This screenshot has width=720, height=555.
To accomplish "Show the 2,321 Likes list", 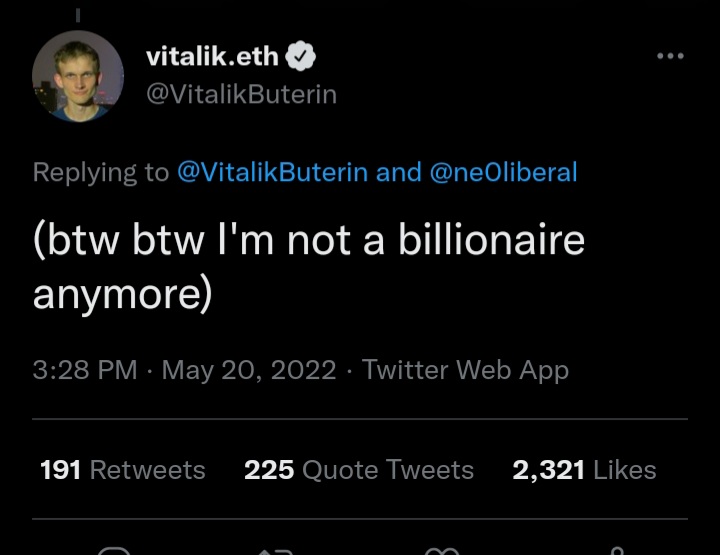I will tap(584, 470).
